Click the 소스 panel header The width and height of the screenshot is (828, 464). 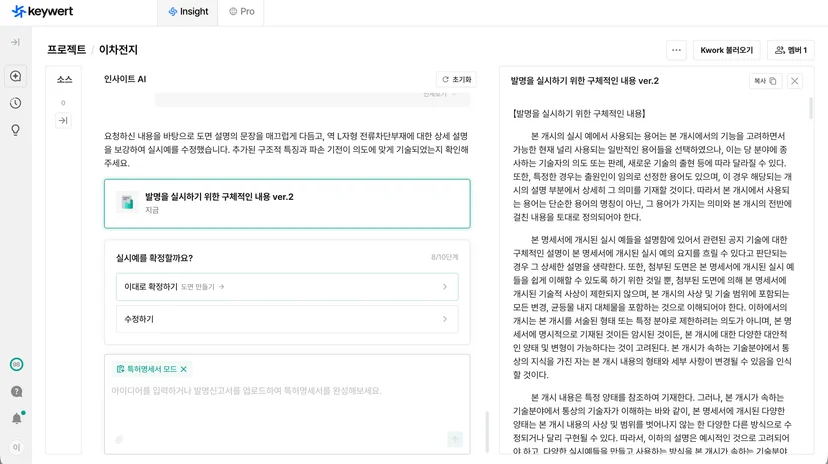[64, 80]
